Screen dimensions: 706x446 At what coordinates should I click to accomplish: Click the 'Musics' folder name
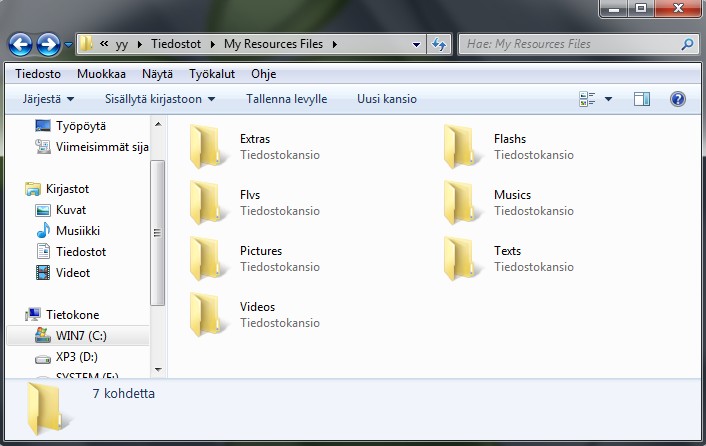tap(512, 195)
